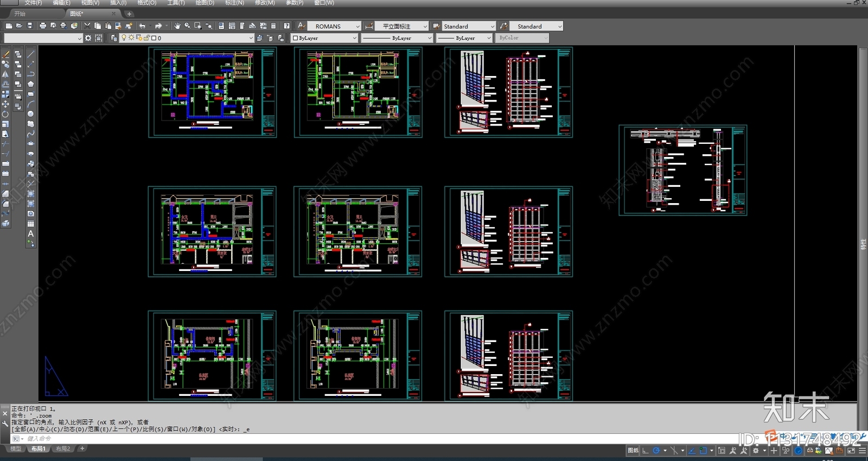Choose the Mirror modify tool

point(5,74)
